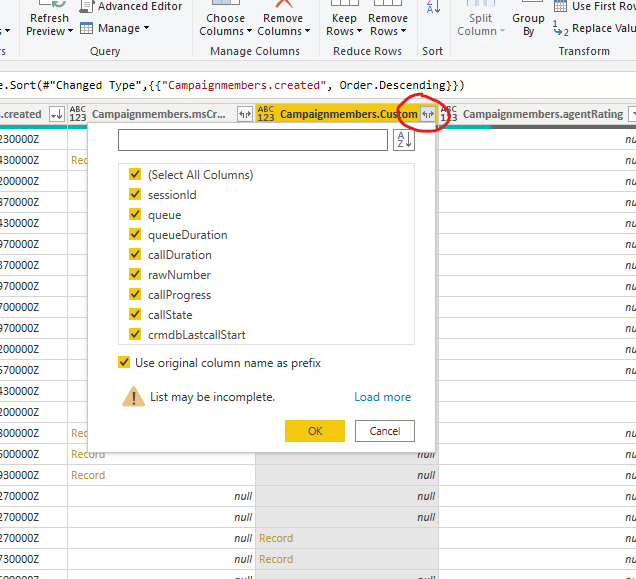
Task: Click the Manage table icon in Query group
Action: 87,28
